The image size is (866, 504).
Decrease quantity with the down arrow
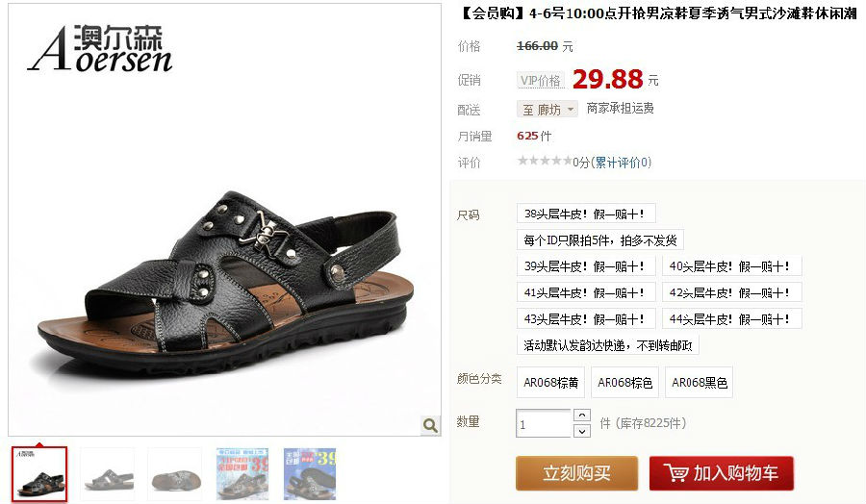point(582,431)
